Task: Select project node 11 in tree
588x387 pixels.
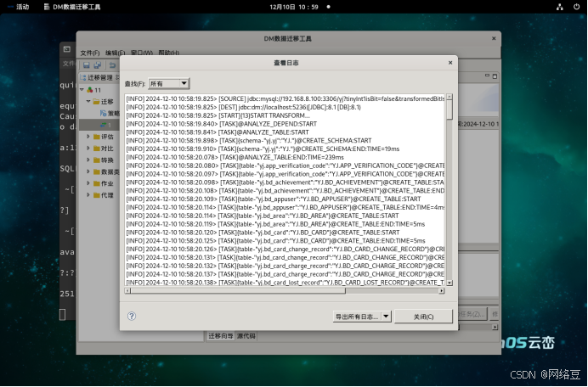Action: pyautogui.click(x=94, y=90)
